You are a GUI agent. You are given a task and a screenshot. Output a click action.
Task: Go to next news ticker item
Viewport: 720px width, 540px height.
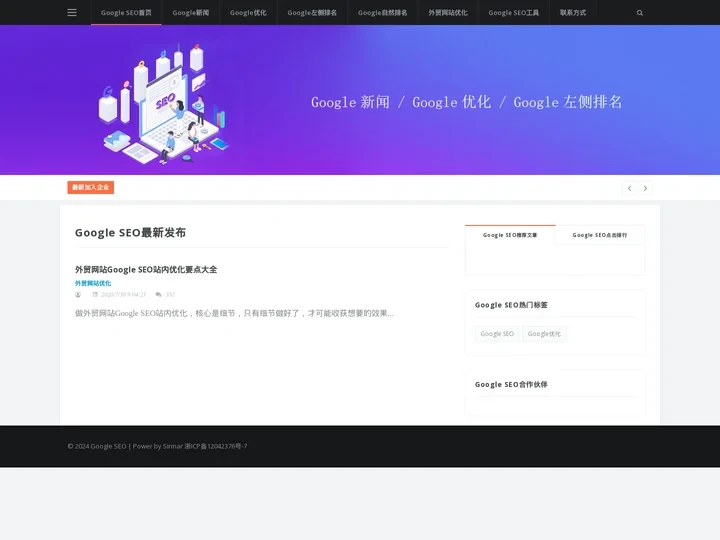pyautogui.click(x=645, y=188)
